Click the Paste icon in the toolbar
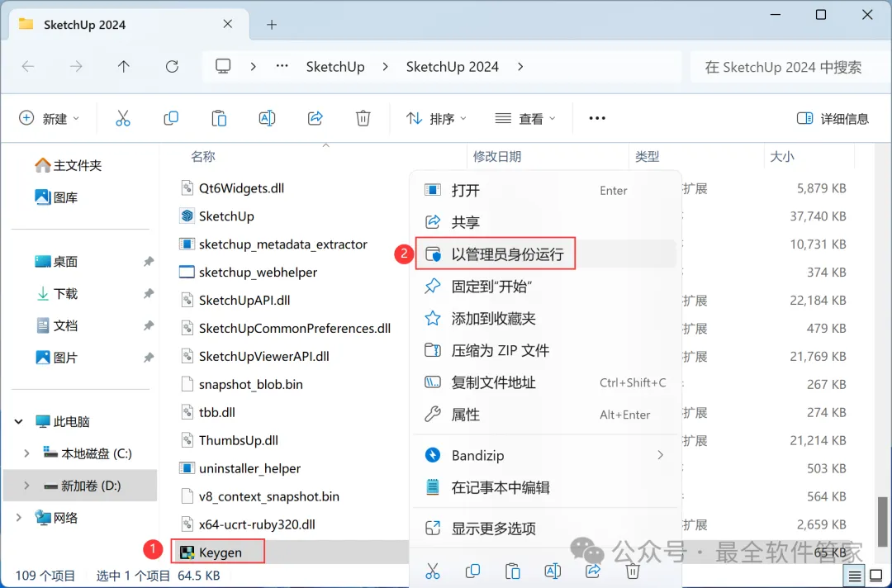Viewport: 892px width, 588px height. pos(219,118)
